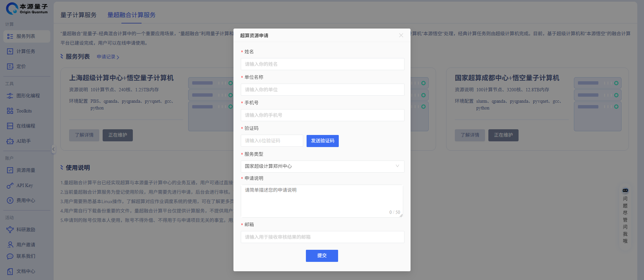Open Toolkits in the sidebar
The image size is (644, 280).
tap(10, 111)
